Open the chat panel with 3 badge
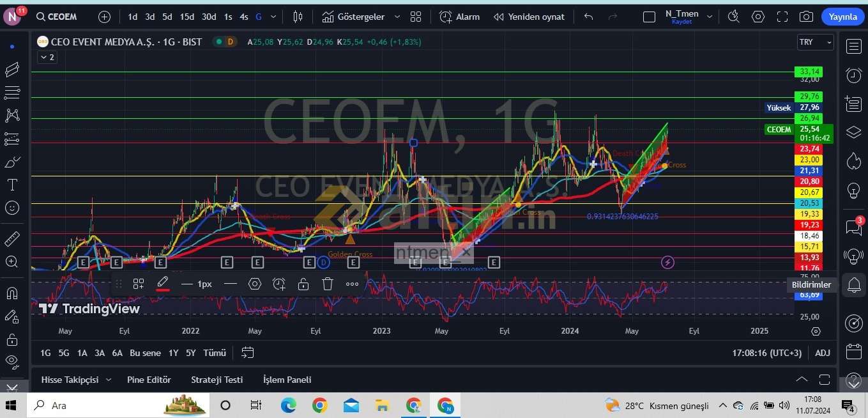The image size is (868, 418). (854, 228)
